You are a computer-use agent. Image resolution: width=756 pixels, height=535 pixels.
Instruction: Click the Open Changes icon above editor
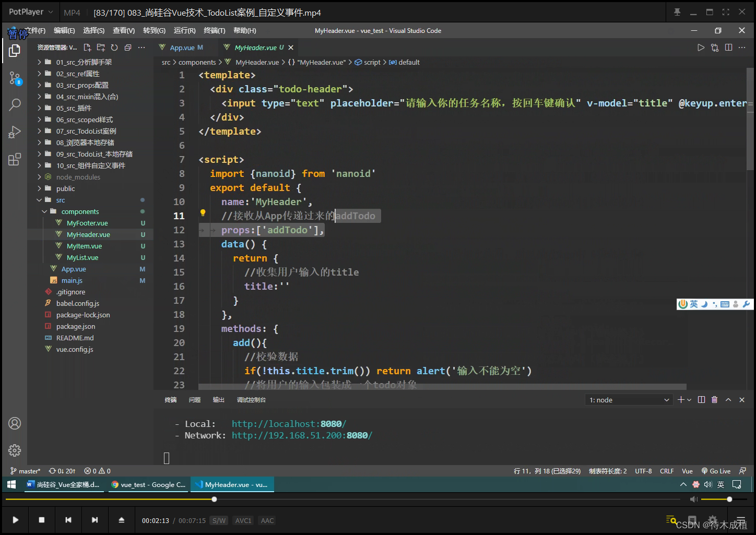pyautogui.click(x=715, y=47)
